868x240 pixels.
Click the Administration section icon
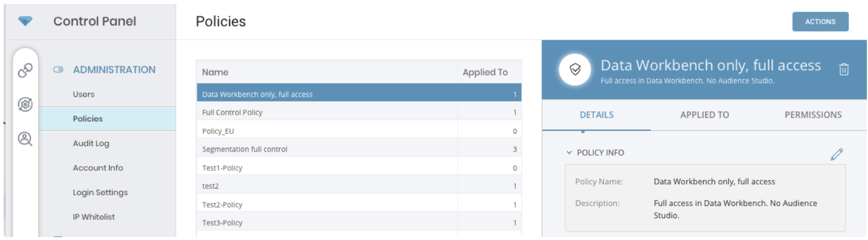pos(58,70)
